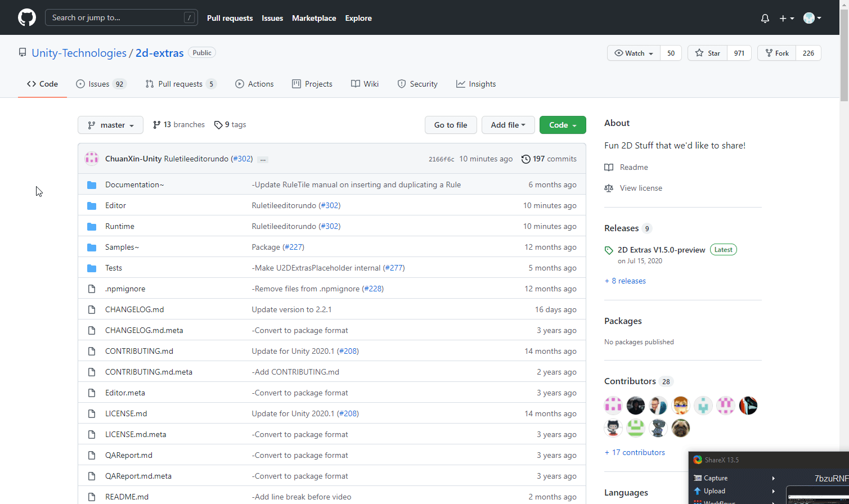Screen dimensions: 849x504
Task: Open the CHANGELOG.md file
Action: pos(134,309)
